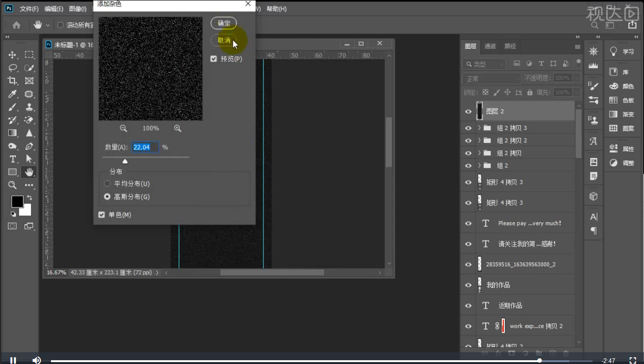Select the Clone Stamp tool
Screen dimensions: 644x364
tap(29, 107)
